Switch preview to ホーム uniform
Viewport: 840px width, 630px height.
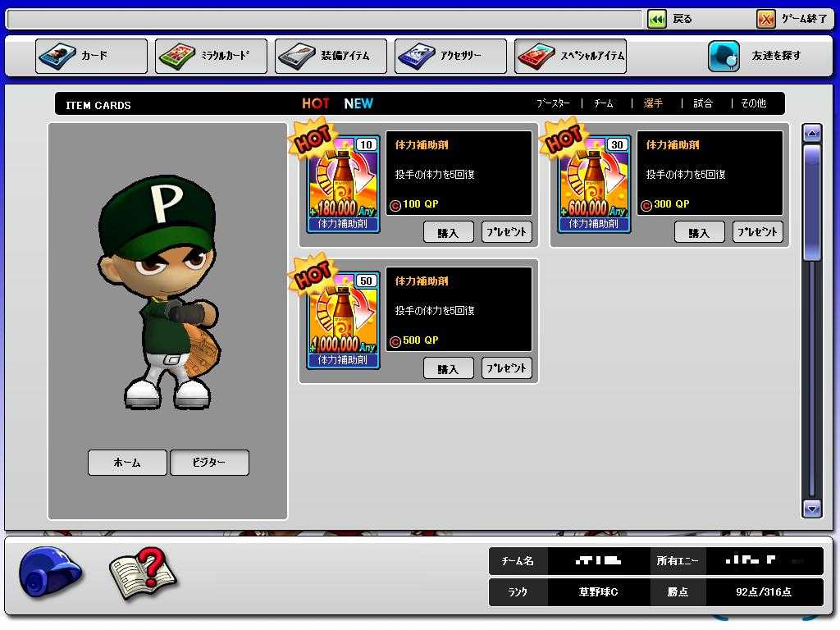click(x=127, y=463)
